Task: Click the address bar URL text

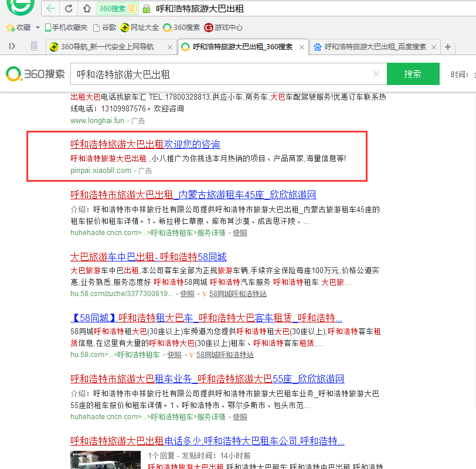Action: [200, 9]
